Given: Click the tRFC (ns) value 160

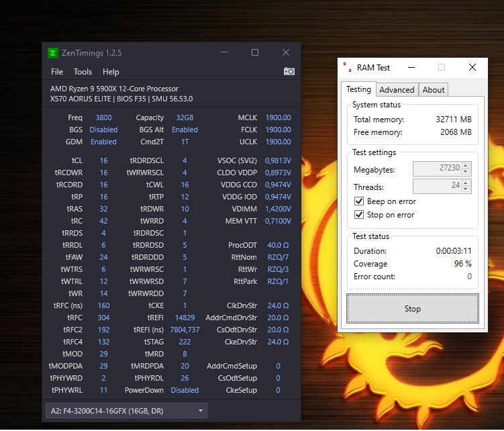Looking at the screenshot, I should (103, 305).
